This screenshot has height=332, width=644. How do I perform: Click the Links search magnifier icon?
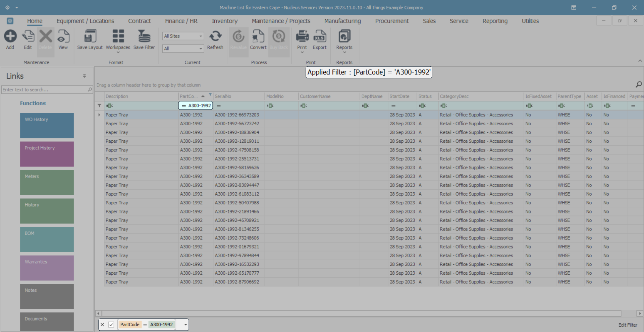(x=90, y=89)
